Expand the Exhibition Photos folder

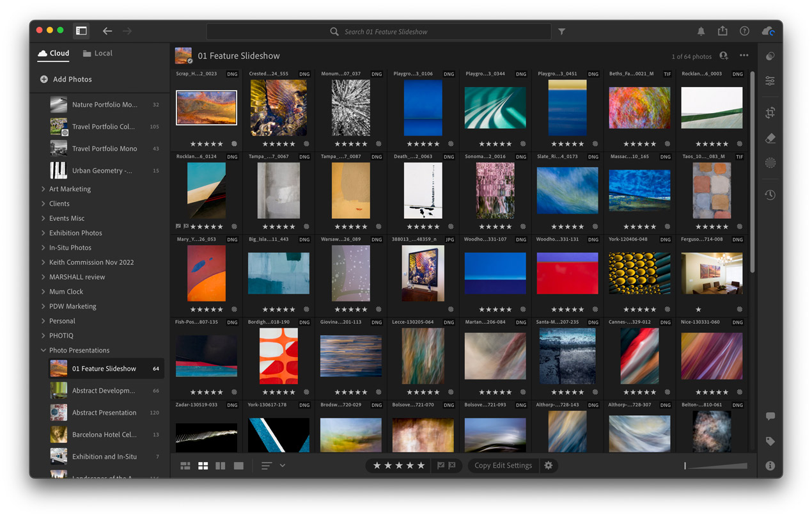pyautogui.click(x=43, y=233)
